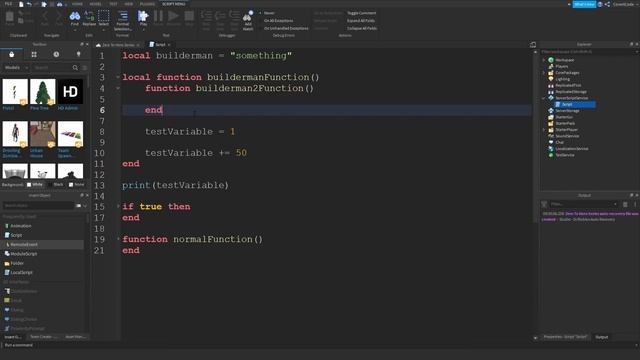Select Script under ServerScriptService in Explorer
This screenshot has width=640, height=360.
click(575, 104)
